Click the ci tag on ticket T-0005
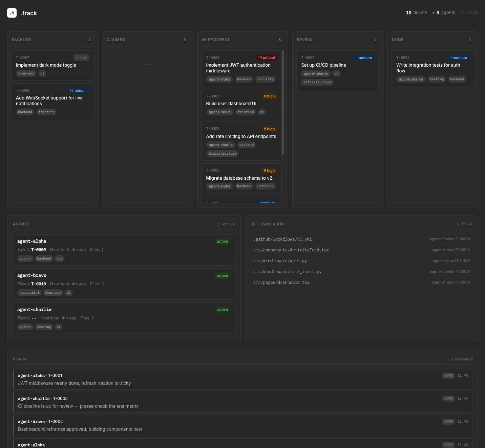The width and height of the screenshot is (485, 448). click(336, 73)
